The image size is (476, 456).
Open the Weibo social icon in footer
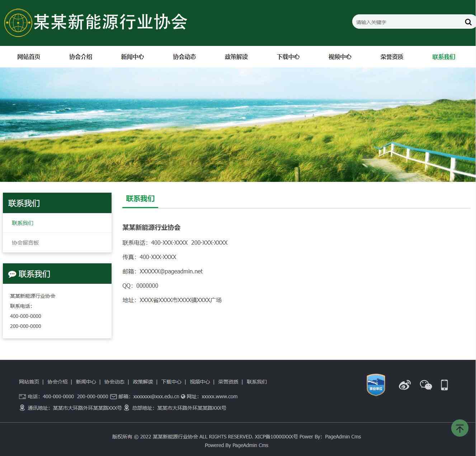(405, 385)
